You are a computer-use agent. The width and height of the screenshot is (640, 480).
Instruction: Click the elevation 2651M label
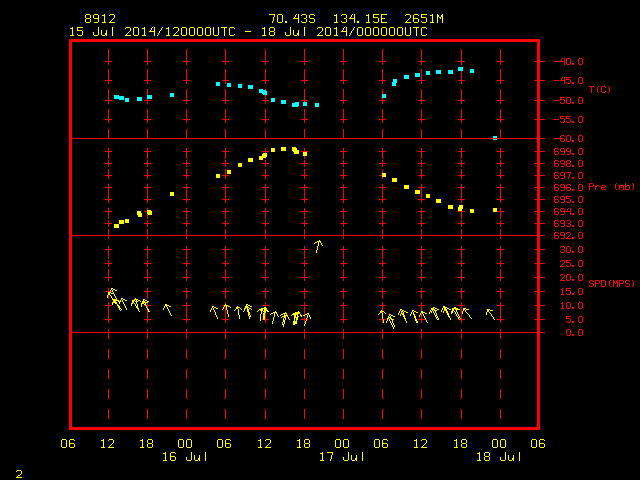[x=424, y=19]
